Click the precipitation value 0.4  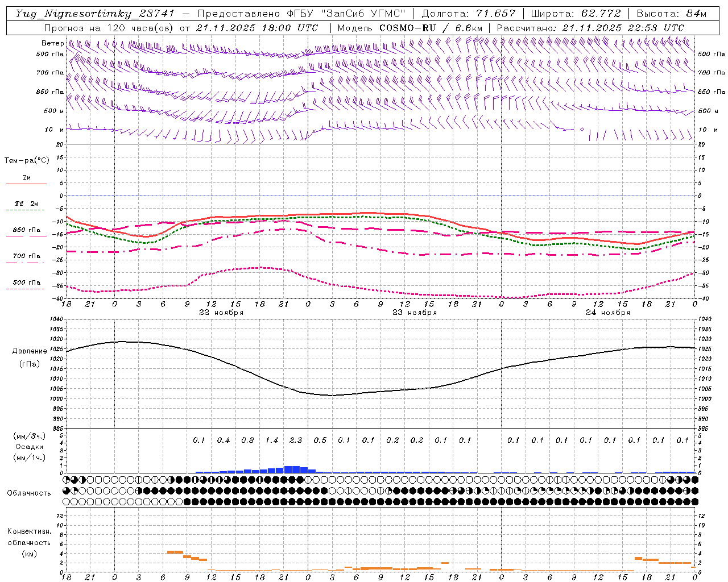tap(224, 440)
